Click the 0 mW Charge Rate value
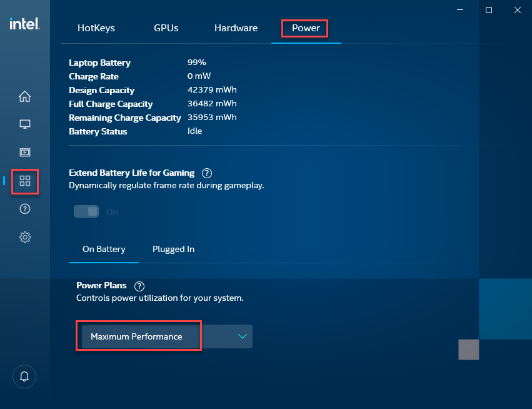The height and width of the screenshot is (409, 532). point(199,76)
